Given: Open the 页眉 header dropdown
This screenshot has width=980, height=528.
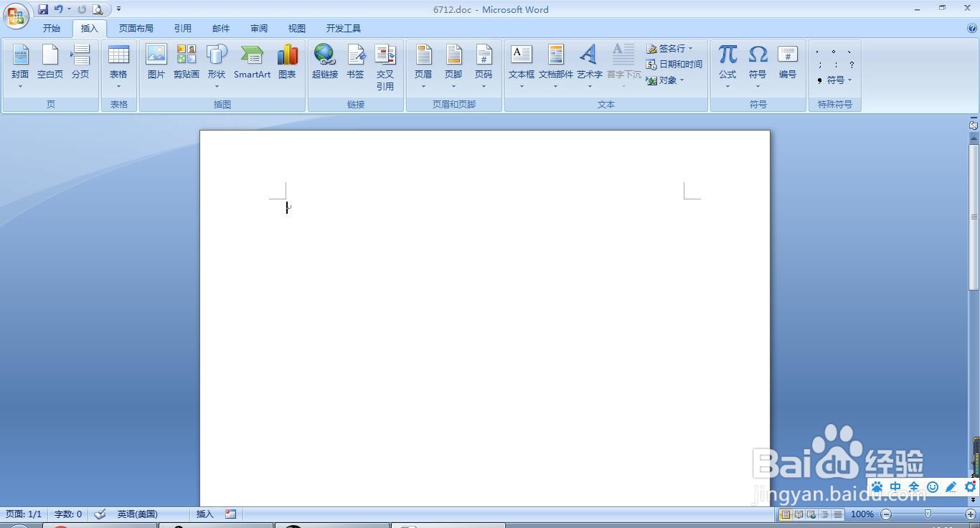Looking at the screenshot, I should point(423,67).
